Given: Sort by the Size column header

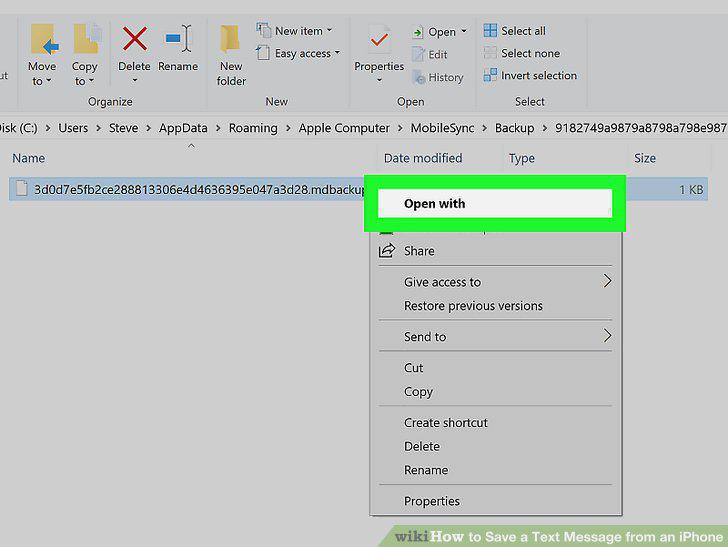Looking at the screenshot, I should [x=645, y=158].
